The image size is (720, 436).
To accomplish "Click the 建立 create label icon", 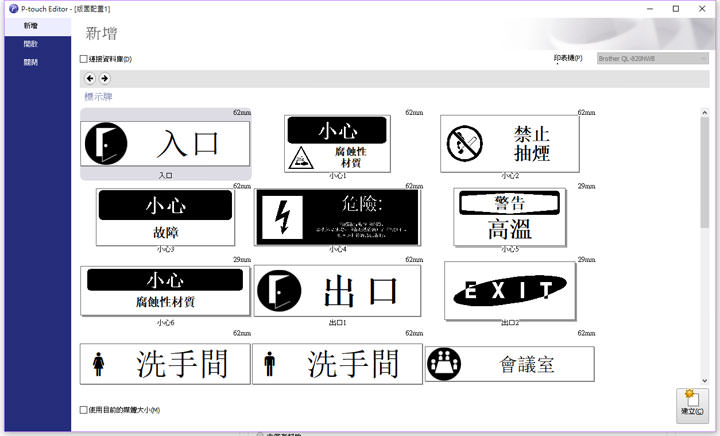I will [x=691, y=405].
